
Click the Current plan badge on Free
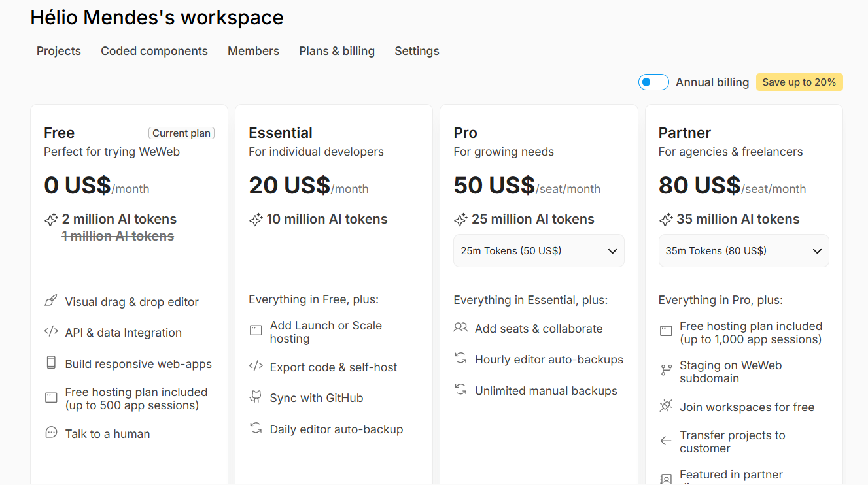pyautogui.click(x=182, y=133)
